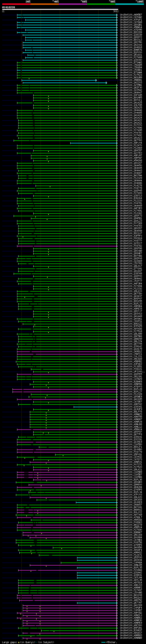
Task: Select hit label UniRef100_A5ASG6
Action: (x=131, y=161)
